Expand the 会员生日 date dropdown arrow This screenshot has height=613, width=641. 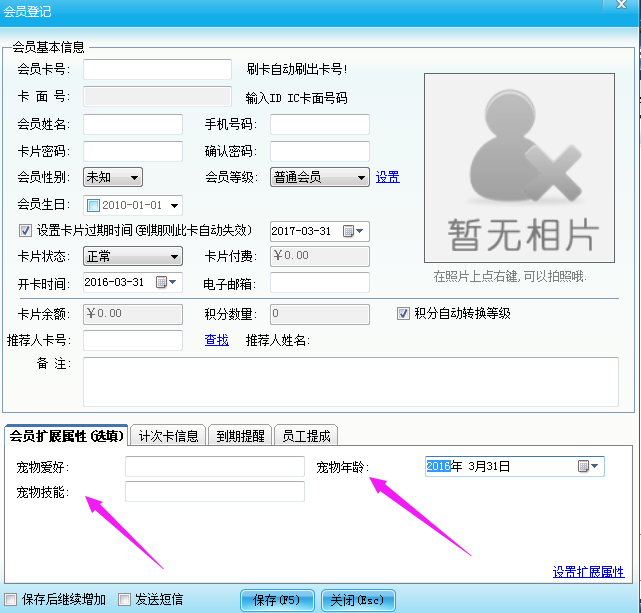pos(175,206)
